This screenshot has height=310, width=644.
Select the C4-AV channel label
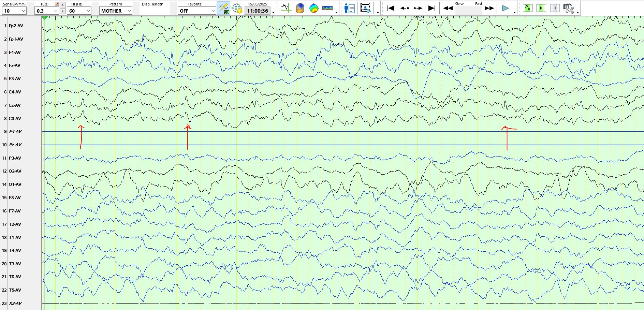point(15,92)
